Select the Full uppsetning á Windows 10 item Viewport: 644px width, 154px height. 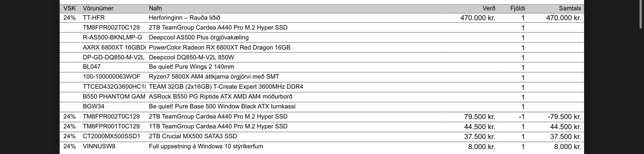point(206,146)
